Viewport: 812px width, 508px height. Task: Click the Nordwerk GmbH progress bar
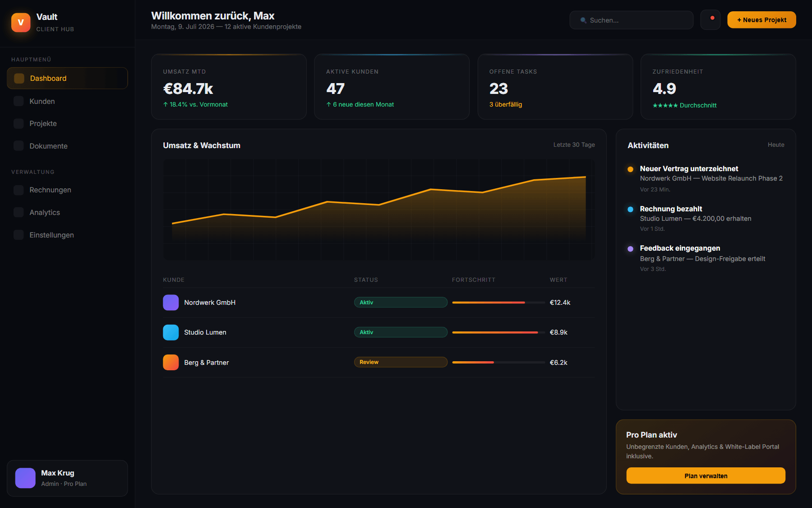point(498,303)
